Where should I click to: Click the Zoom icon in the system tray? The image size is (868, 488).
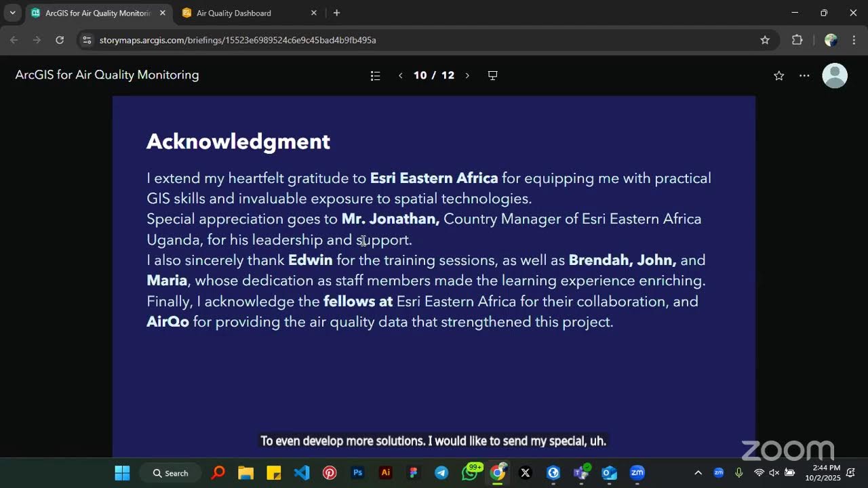(x=719, y=473)
